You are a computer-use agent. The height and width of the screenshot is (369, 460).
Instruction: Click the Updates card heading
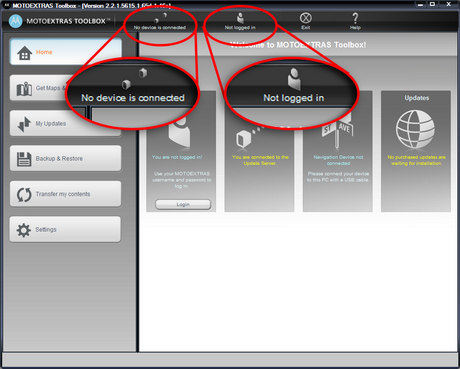point(417,98)
